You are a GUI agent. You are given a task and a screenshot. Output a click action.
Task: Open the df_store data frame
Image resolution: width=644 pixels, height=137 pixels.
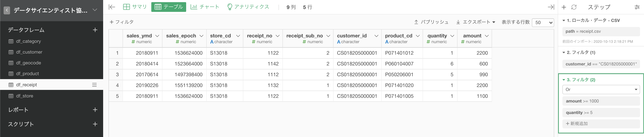[24, 96]
